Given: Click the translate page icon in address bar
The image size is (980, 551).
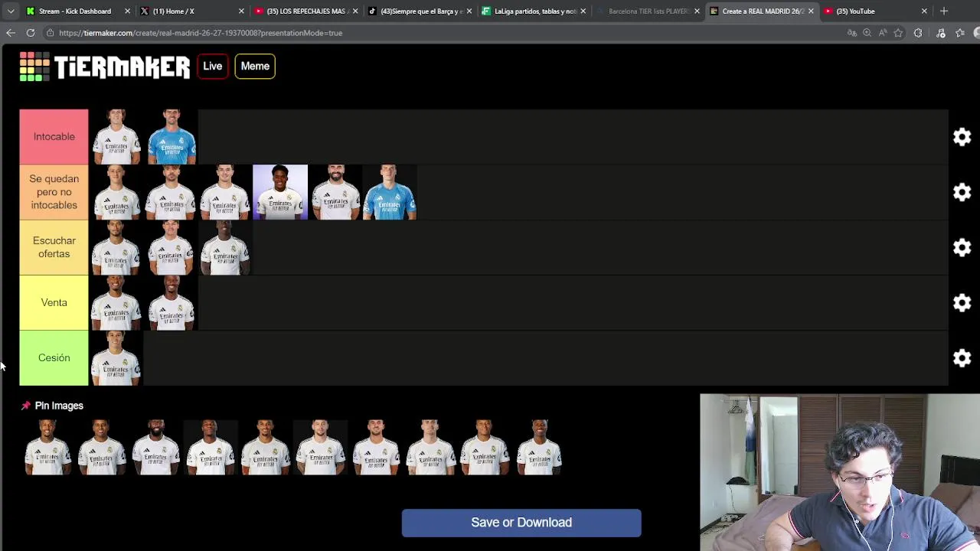Looking at the screenshot, I should (851, 33).
